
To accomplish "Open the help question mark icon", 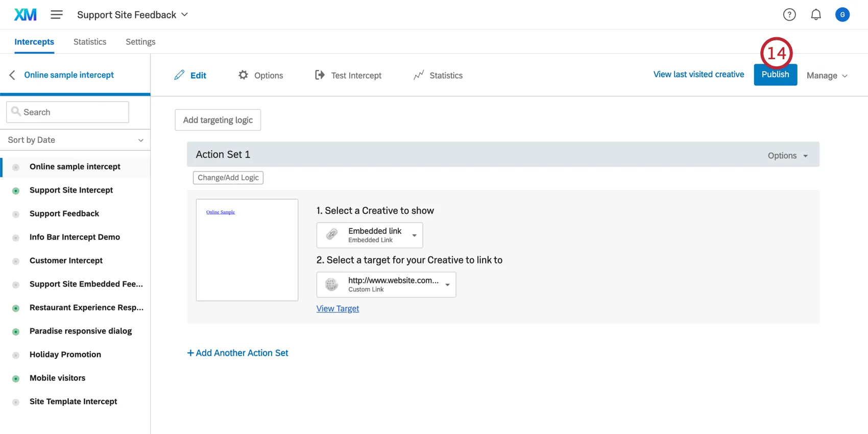I will click(789, 15).
